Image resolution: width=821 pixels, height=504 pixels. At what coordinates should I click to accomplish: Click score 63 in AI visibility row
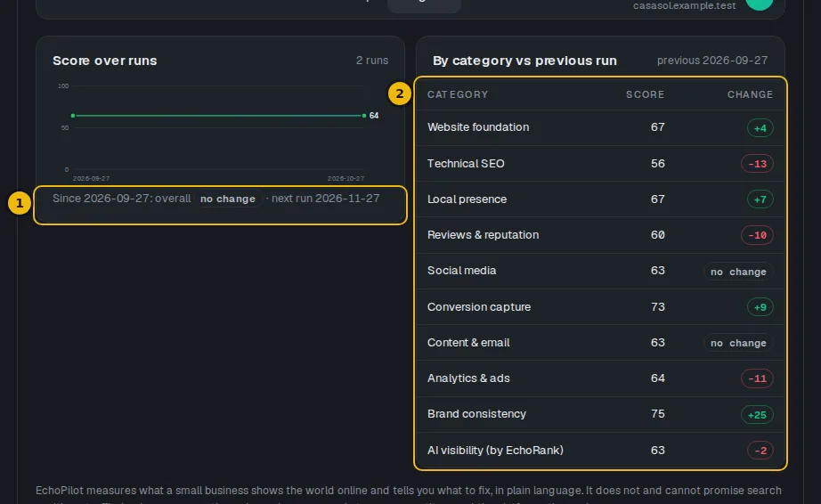click(x=658, y=451)
